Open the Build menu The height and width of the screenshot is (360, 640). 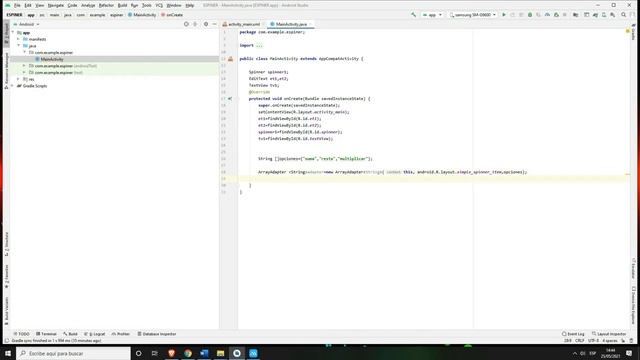coord(122,5)
